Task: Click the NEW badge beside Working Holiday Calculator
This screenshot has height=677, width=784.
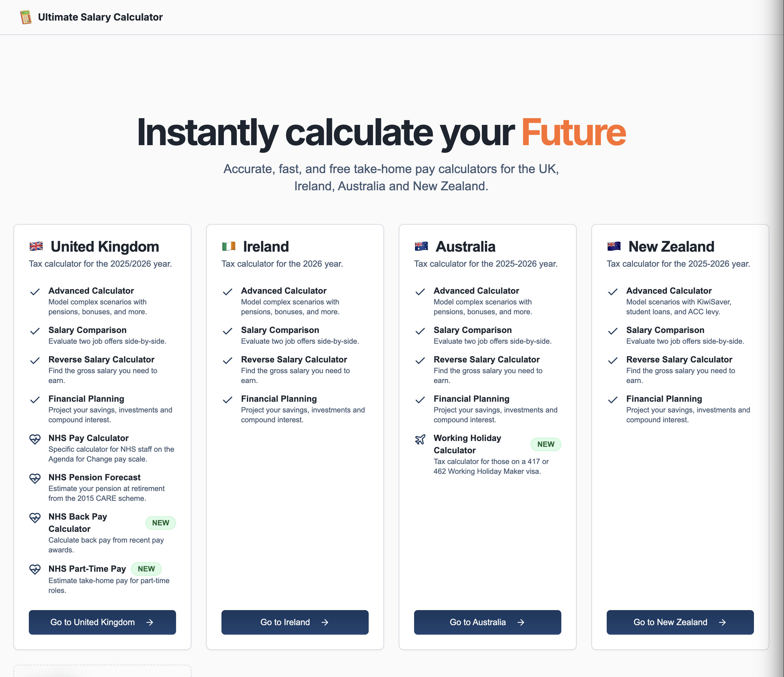Action: tap(545, 444)
